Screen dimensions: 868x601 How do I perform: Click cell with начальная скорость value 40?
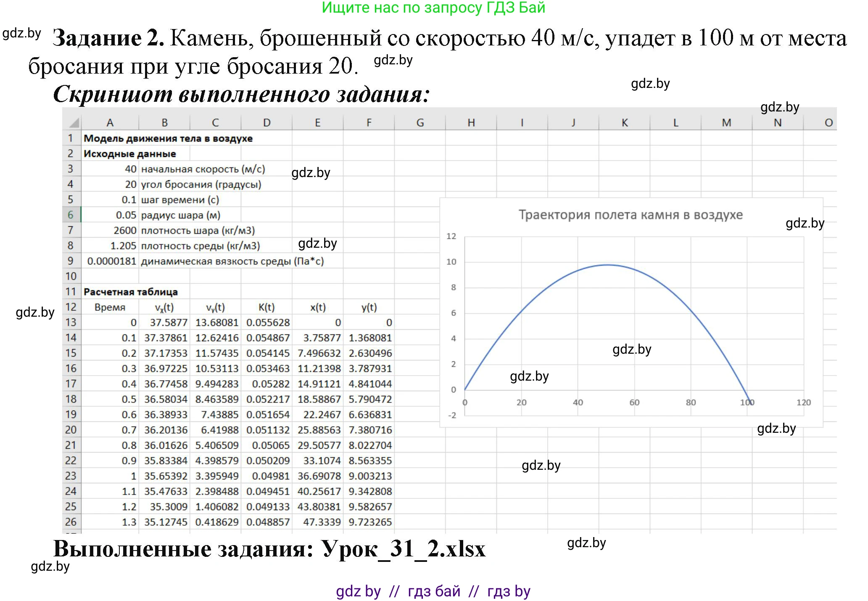coord(111,169)
